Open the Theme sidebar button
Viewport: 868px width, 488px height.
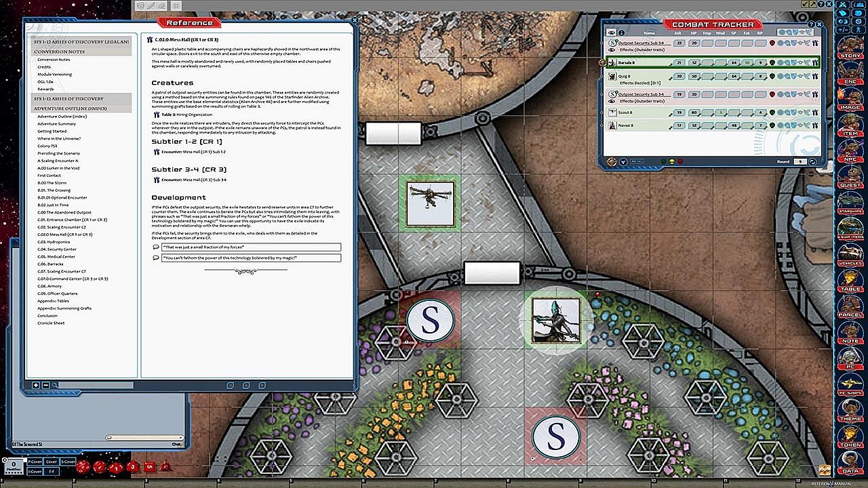tap(850, 409)
